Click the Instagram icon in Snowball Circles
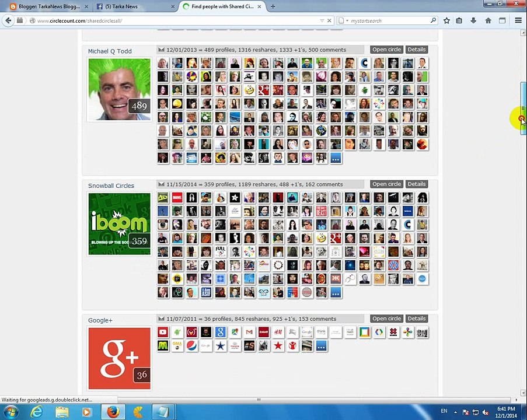Viewport: 527px width, 420px height. pos(163,225)
